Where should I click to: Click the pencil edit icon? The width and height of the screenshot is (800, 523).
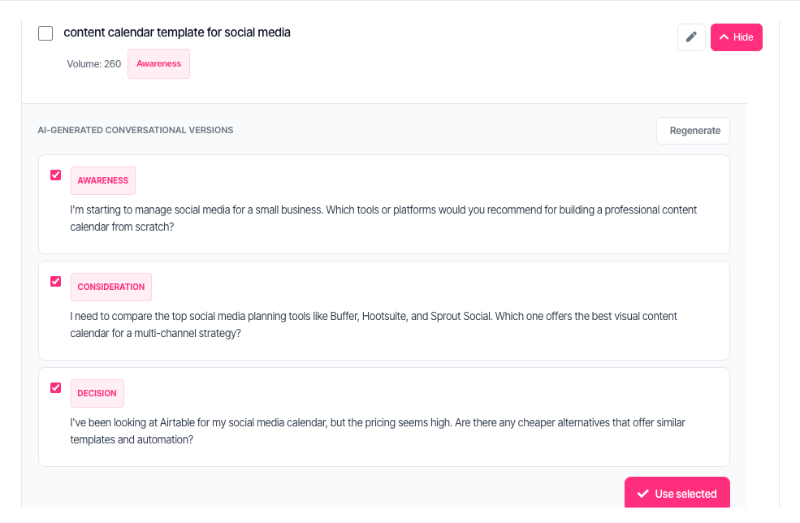click(691, 37)
